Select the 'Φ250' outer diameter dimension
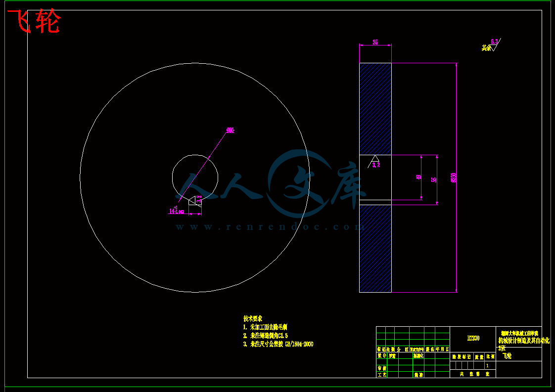 coord(453,177)
